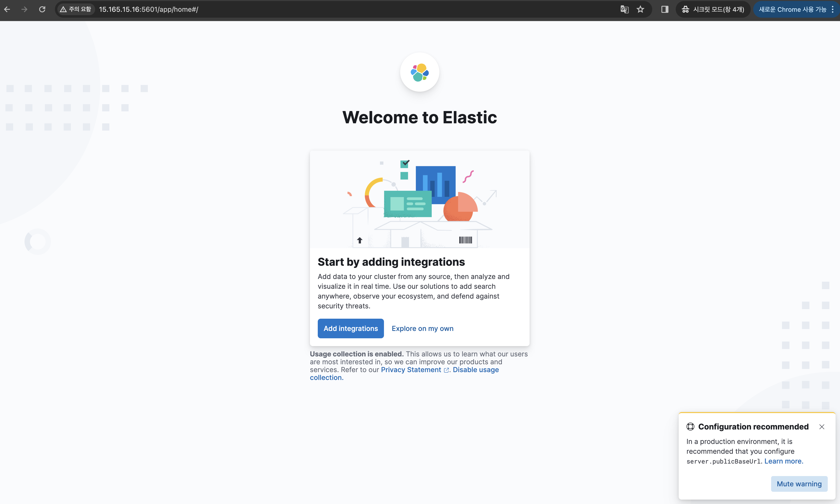Bookmark this page with star icon
This screenshot has height=504, width=840.
(x=640, y=10)
